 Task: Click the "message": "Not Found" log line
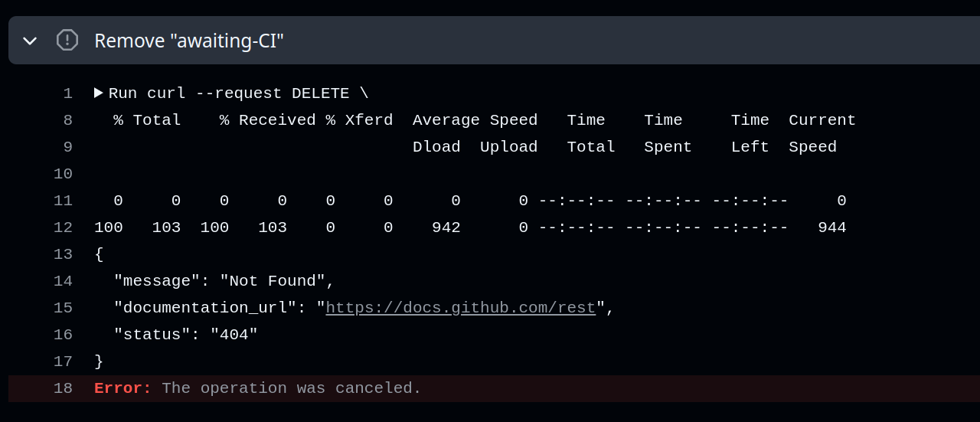(224, 281)
